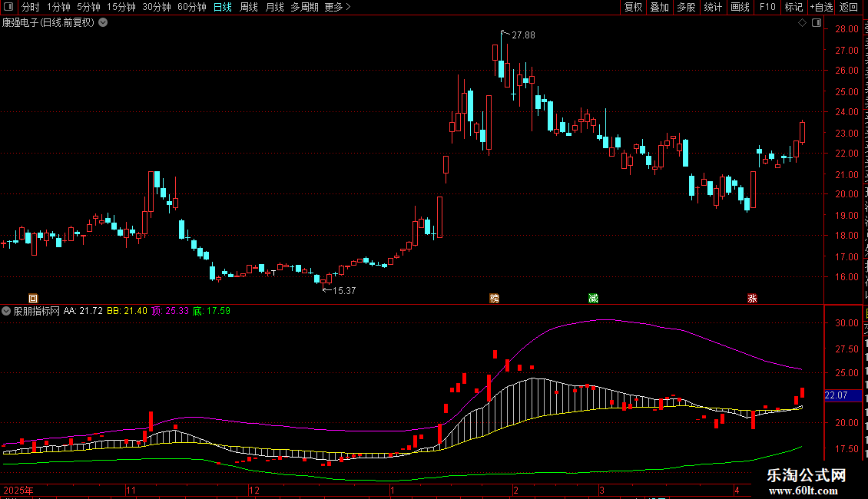Select the 15分钟 period tab
Screen dimensions: 868x499
click(121, 7)
